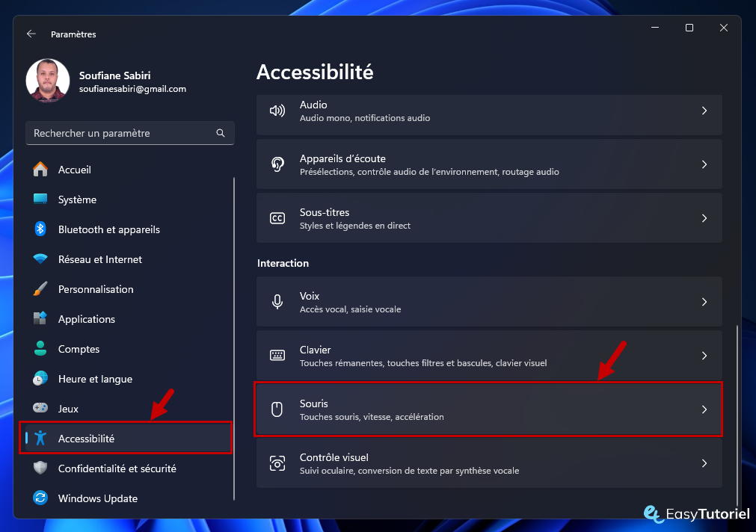Viewport: 756px width, 532px height.
Task: Click the soufianesabiri@gmail.com account email
Action: tap(132, 89)
